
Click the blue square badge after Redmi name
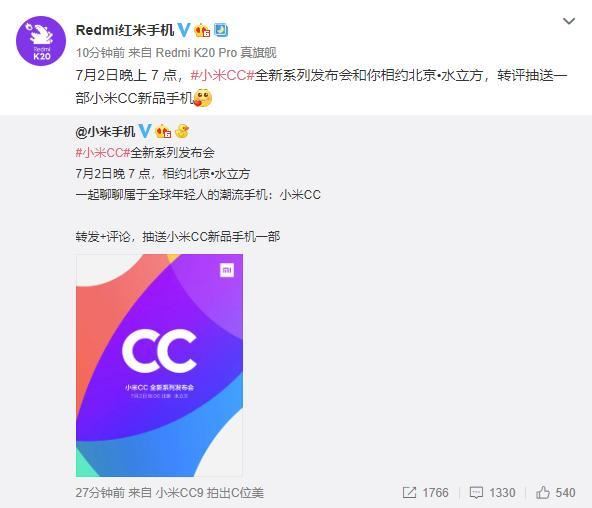pos(221,30)
